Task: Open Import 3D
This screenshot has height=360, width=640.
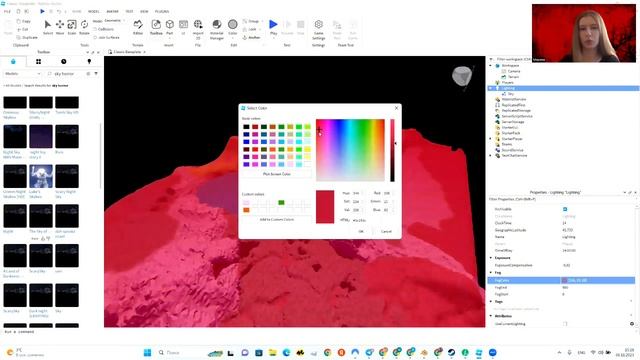Action: [198, 29]
